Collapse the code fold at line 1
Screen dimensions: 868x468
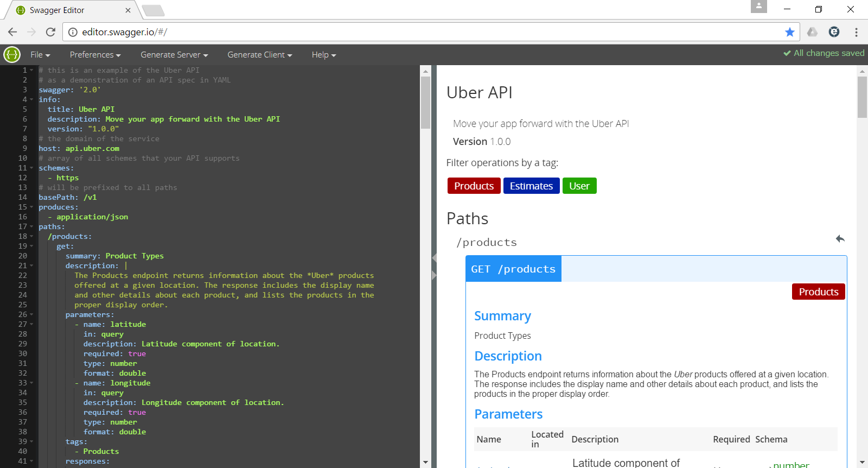pyautogui.click(x=31, y=70)
